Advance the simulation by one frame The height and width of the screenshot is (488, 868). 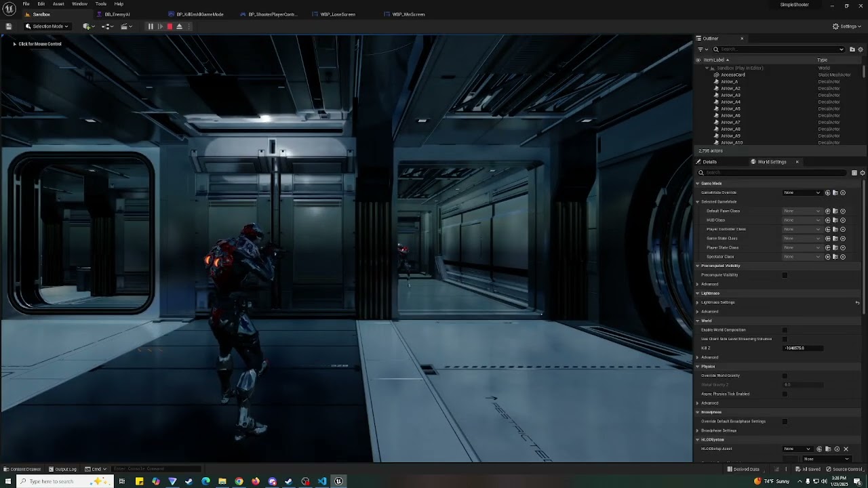[160, 26]
